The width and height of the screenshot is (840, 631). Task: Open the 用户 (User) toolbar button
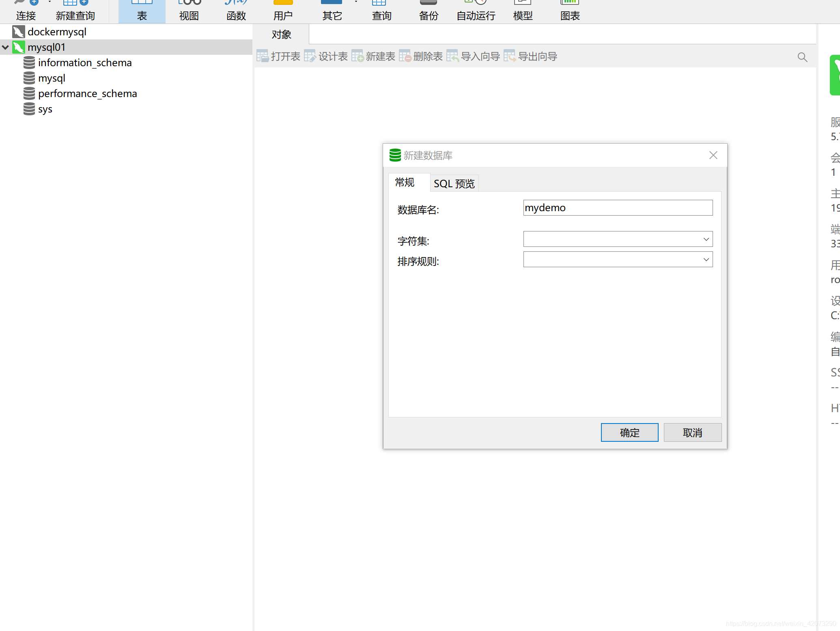(x=283, y=11)
